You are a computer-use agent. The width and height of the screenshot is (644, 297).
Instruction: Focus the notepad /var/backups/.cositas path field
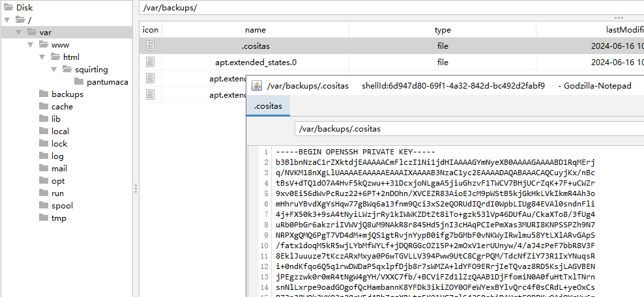469,129
